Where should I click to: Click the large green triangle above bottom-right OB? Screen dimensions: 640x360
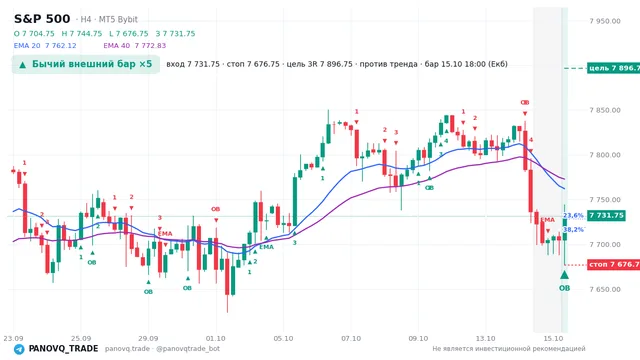pyautogui.click(x=564, y=274)
